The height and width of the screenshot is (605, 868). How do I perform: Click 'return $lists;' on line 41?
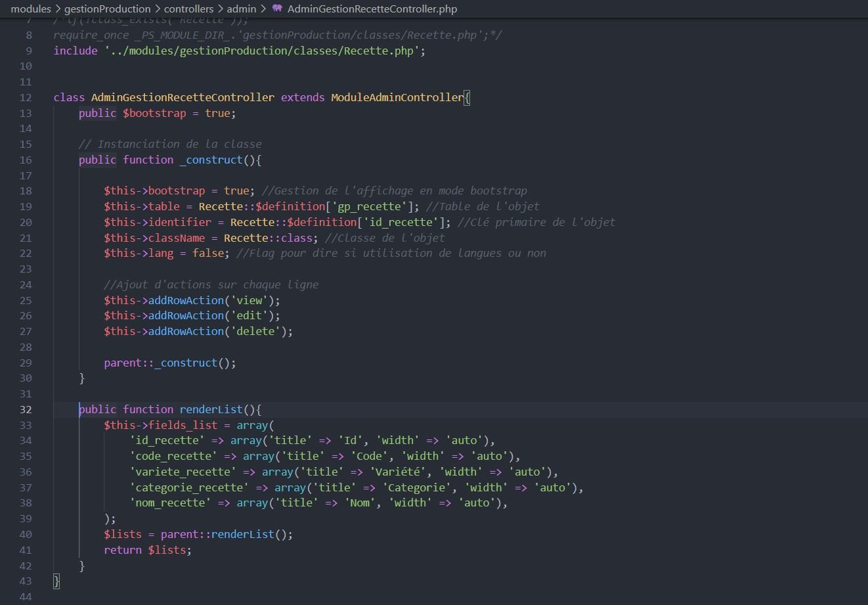click(x=148, y=550)
